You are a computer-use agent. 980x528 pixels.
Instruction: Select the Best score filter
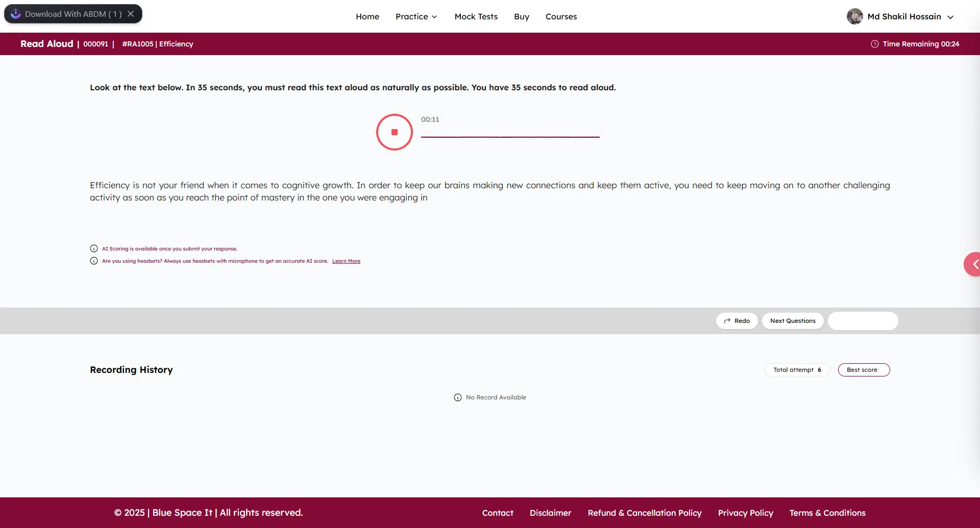[x=864, y=370]
